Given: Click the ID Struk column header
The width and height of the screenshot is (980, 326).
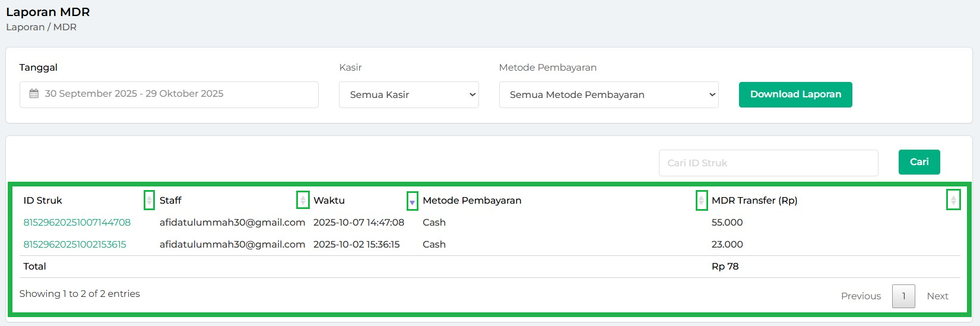Looking at the screenshot, I should (43, 201).
